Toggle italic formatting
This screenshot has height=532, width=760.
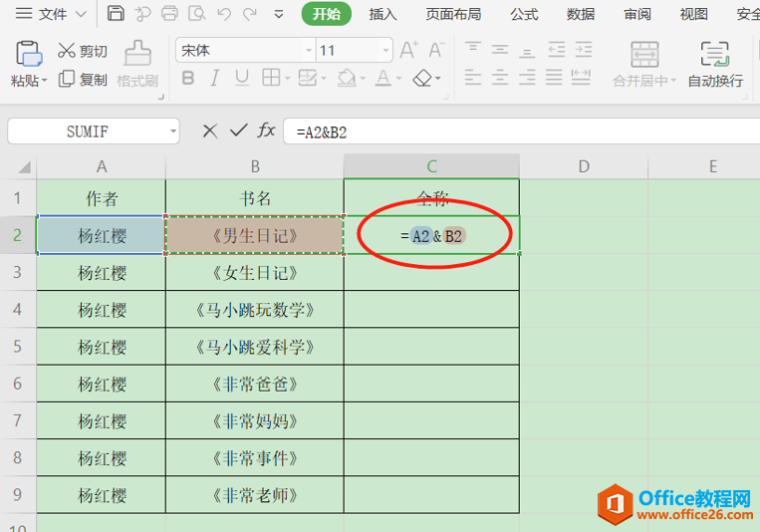pos(215,78)
